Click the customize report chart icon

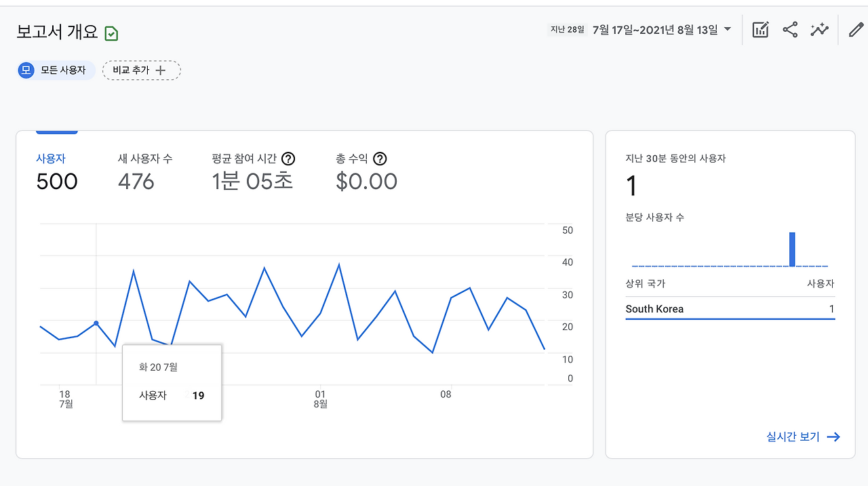pyautogui.click(x=760, y=30)
